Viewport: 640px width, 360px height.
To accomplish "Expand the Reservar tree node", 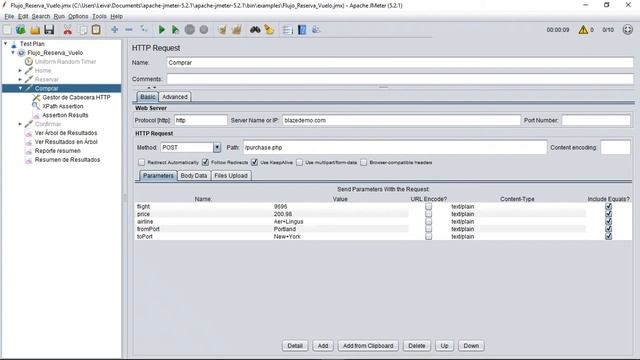I will [20, 80].
